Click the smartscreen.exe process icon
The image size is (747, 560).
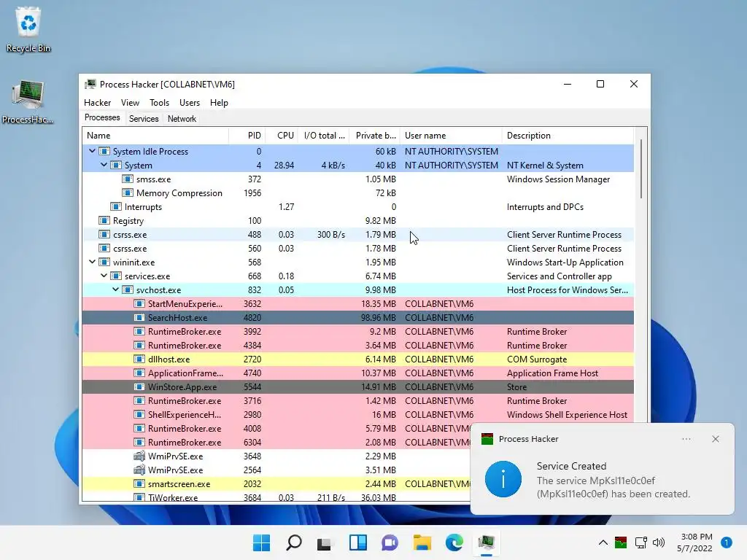[x=139, y=484]
